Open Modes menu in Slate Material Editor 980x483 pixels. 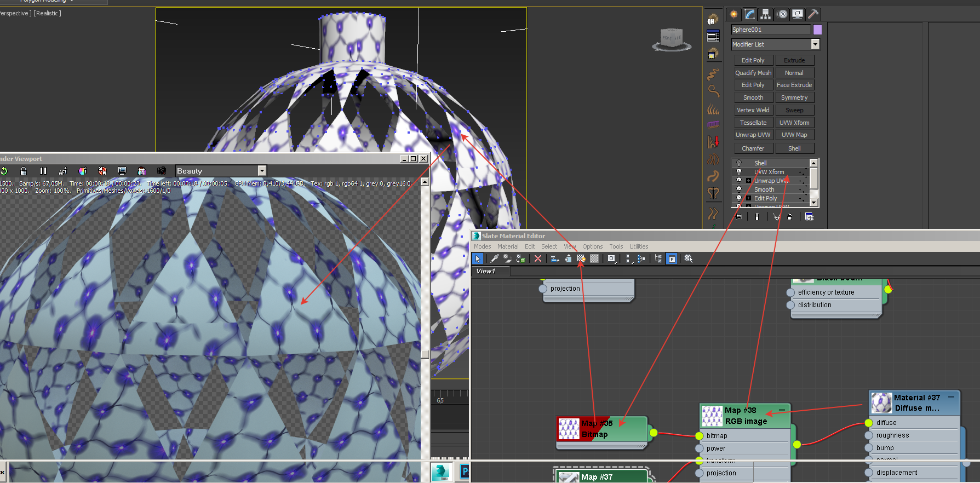pos(482,246)
